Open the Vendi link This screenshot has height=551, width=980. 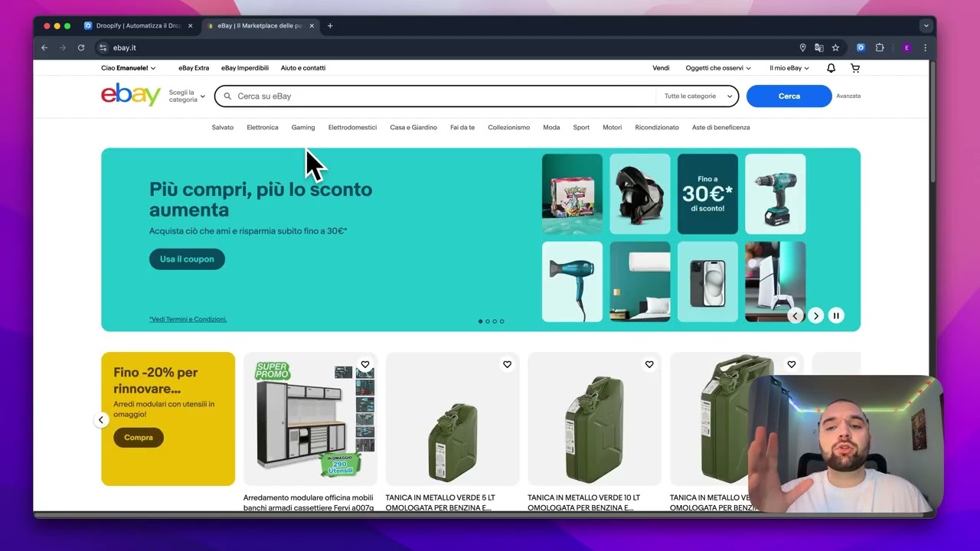click(661, 68)
